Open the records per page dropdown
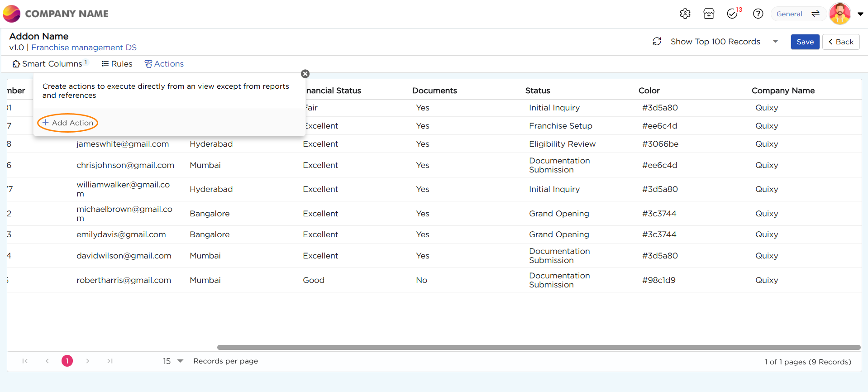Screen dimensions: 868x392 [x=173, y=361]
